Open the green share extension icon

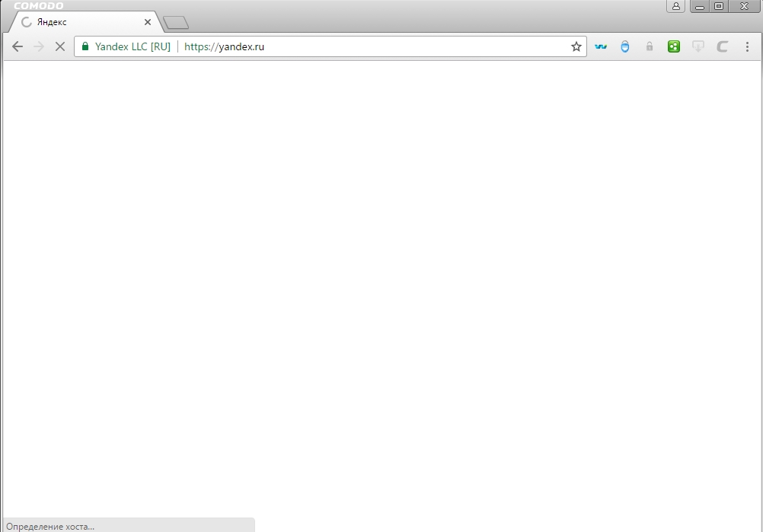click(673, 46)
